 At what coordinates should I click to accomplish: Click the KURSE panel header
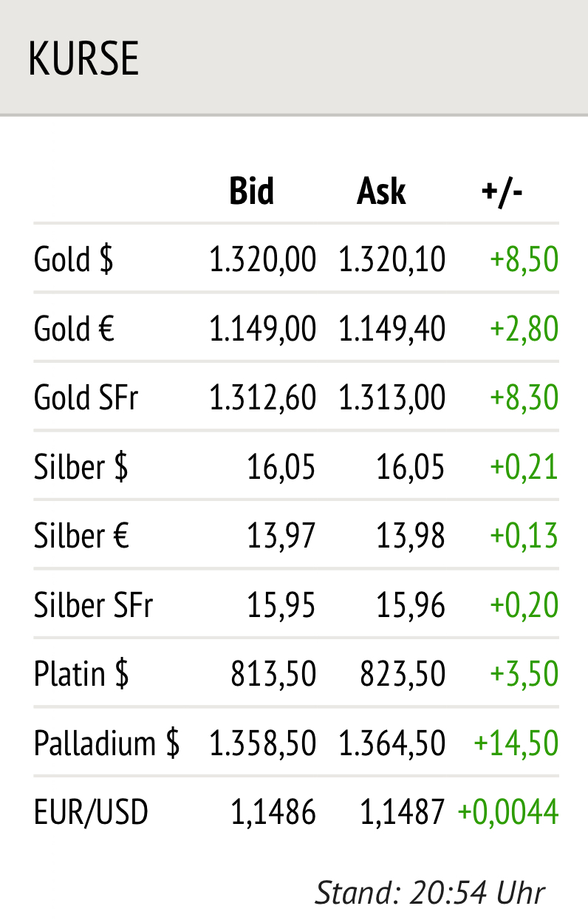point(83,58)
